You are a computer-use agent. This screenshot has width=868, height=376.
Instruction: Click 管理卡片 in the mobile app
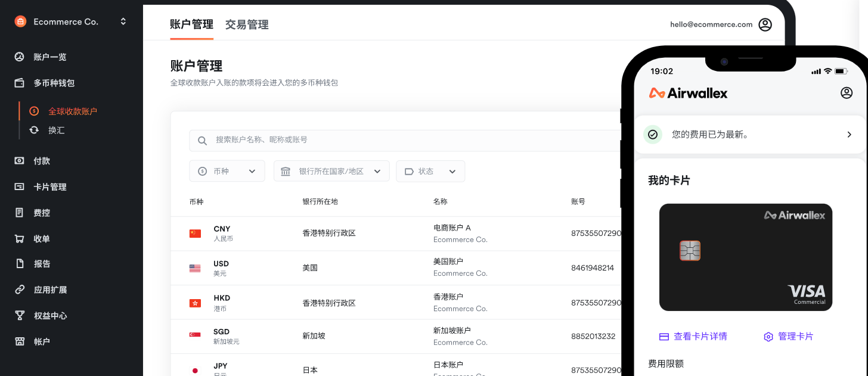788,337
